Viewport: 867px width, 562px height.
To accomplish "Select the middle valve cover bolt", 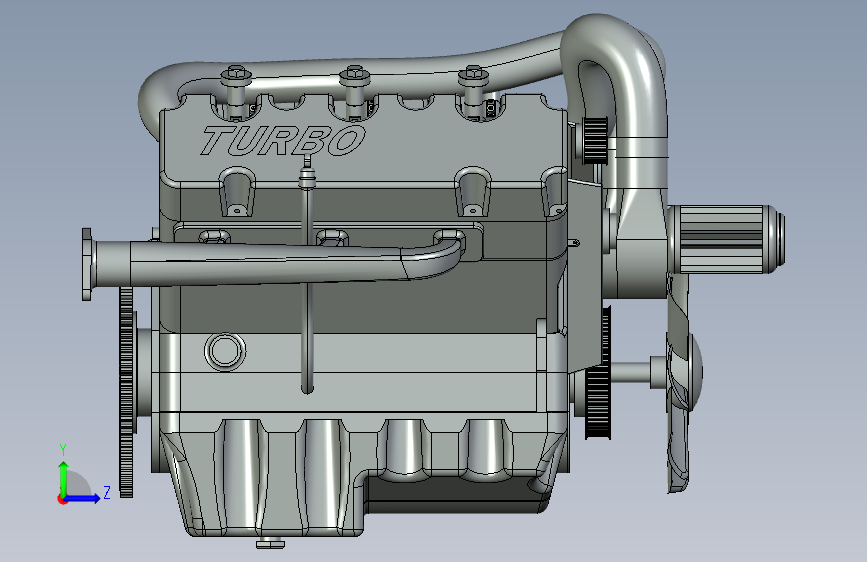I will coord(354,92).
